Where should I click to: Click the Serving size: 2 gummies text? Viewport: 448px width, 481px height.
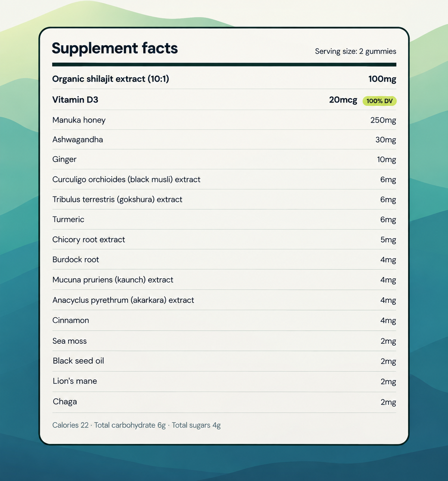coord(355,51)
